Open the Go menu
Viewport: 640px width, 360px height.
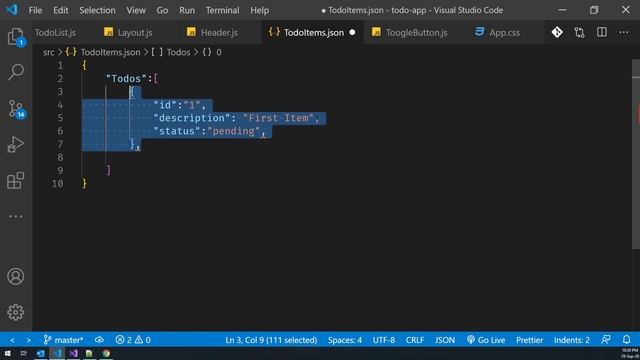tap(162, 10)
